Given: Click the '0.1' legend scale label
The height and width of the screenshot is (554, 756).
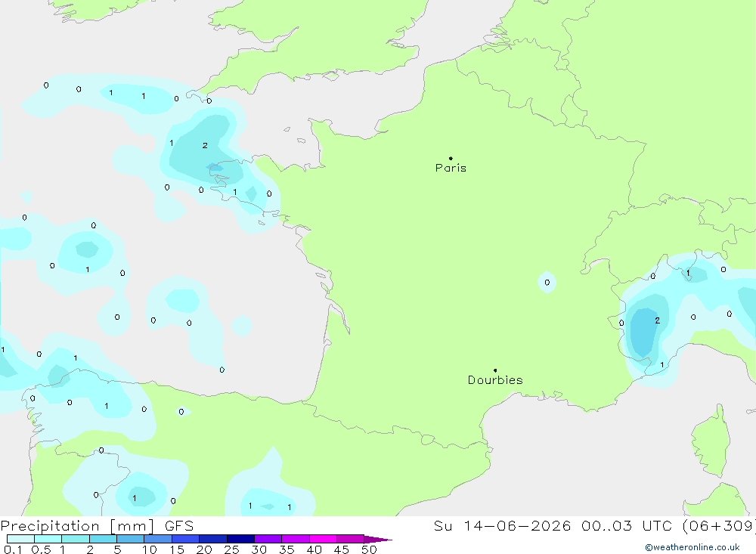Looking at the screenshot, I should point(13,549).
